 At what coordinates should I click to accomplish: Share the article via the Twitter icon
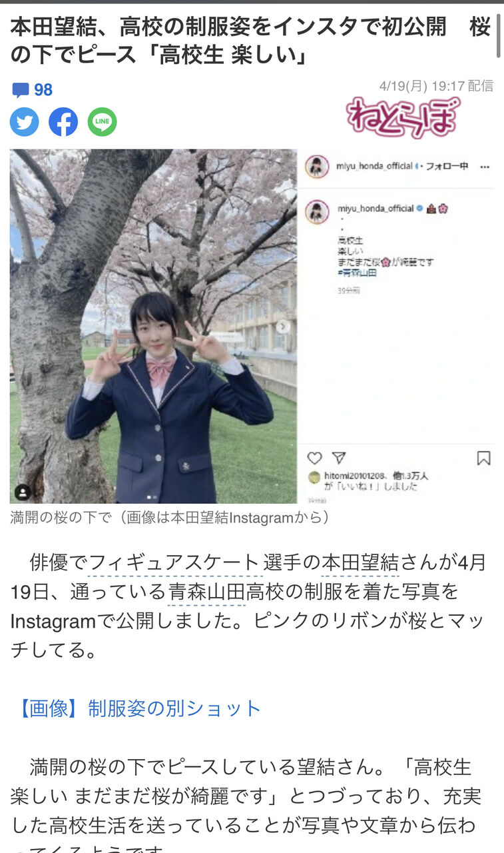point(25,122)
